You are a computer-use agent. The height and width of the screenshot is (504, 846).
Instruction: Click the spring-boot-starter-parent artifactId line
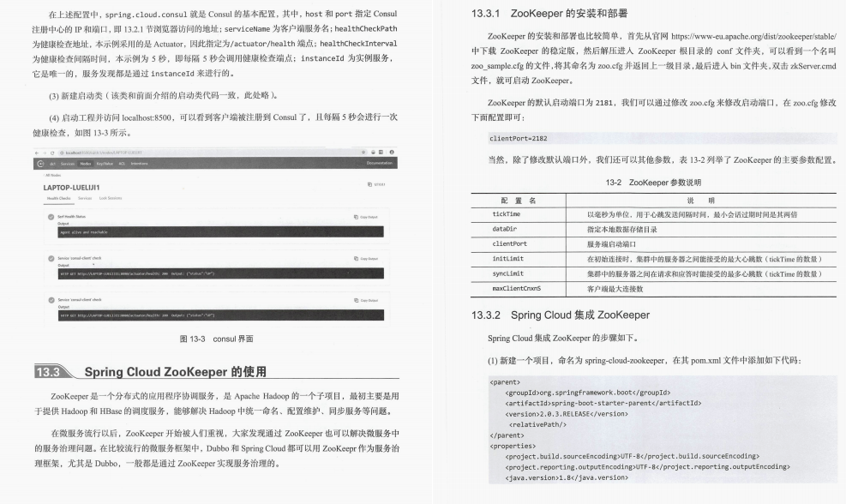(603, 403)
